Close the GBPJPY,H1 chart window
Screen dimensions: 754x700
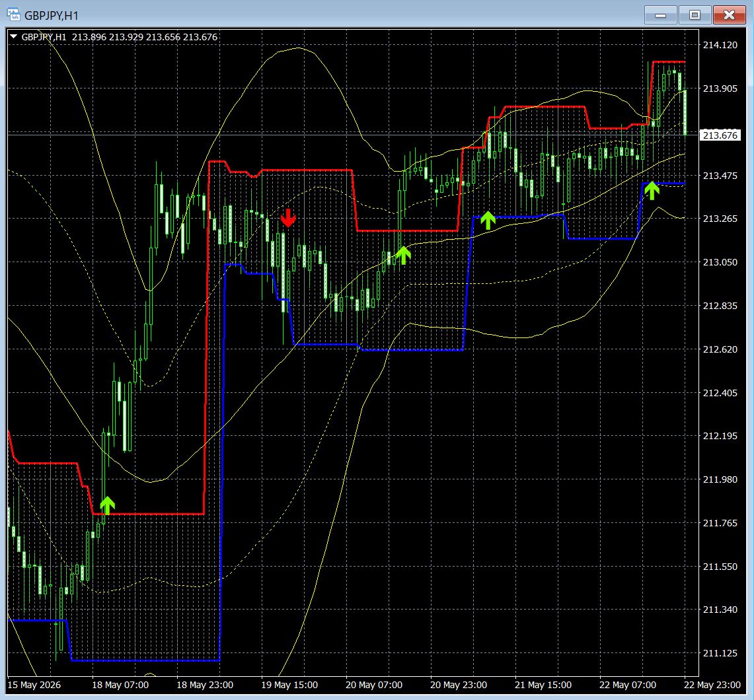[729, 15]
